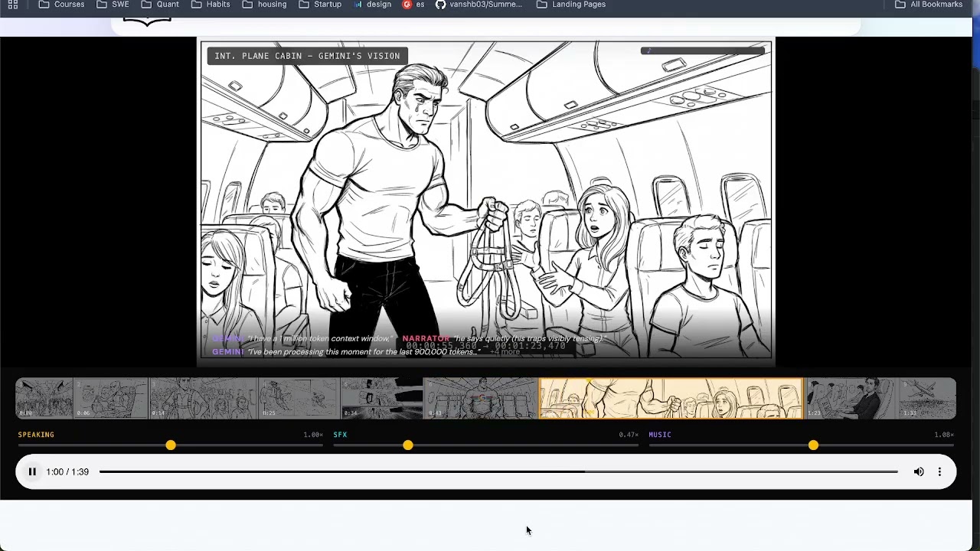Viewport: 980px width, 551px height.
Task: Adjust the SPEAKING volume slider handle
Action: 171,445
